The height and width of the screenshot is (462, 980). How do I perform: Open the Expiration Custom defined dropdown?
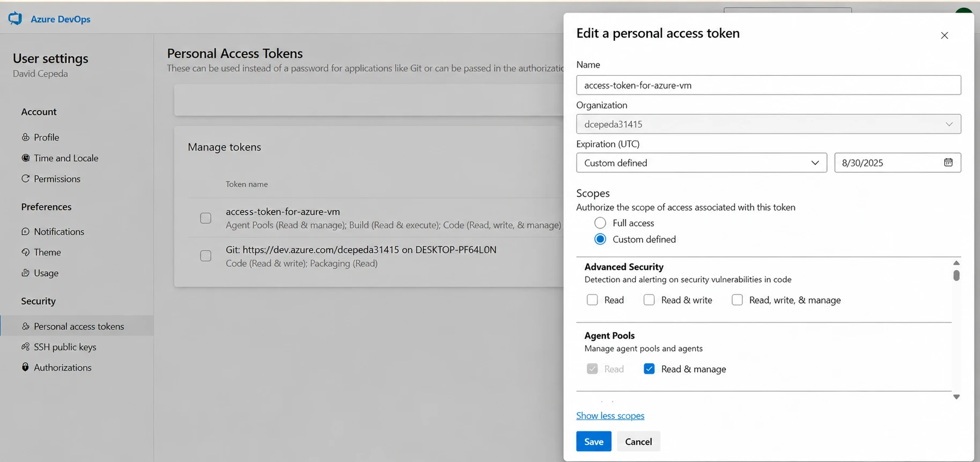coord(702,163)
